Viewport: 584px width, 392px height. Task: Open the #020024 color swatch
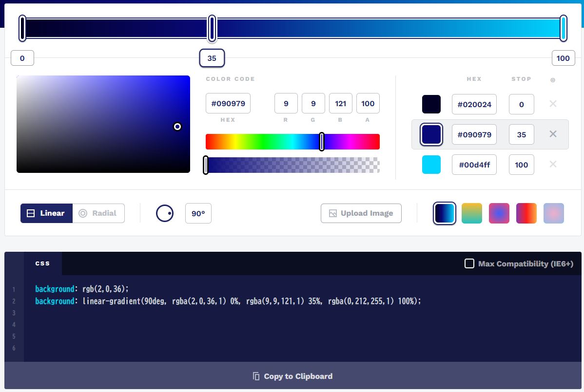[431, 104]
